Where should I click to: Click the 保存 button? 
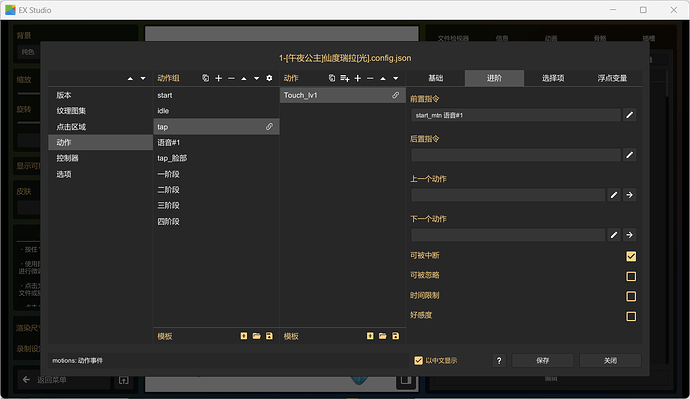click(x=543, y=360)
